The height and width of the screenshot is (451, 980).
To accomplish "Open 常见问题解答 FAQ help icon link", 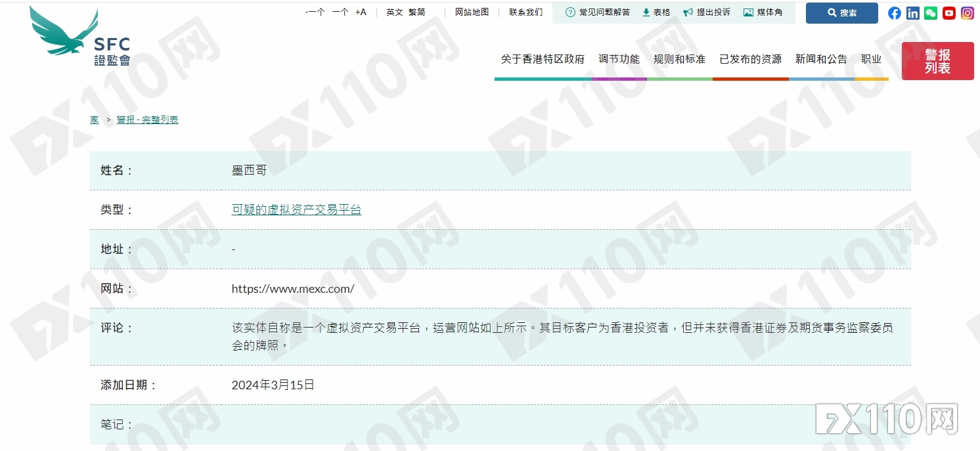I will tap(598, 12).
